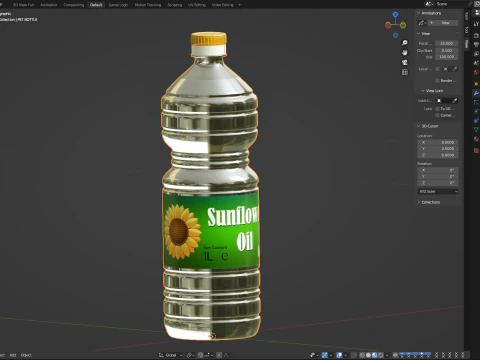This screenshot has width=480, height=360.
Task: Toggle proportional editing in viewport header
Action: click(x=219, y=355)
